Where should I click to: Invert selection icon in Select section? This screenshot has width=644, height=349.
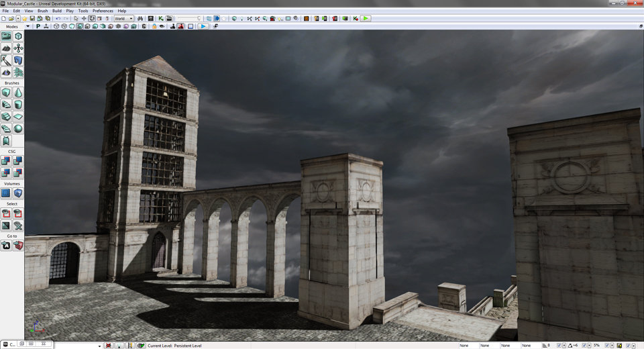[6, 226]
